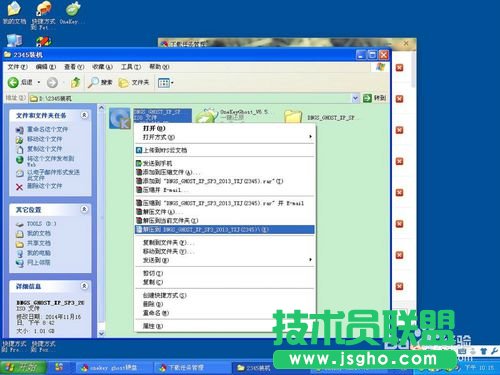Open 共享文档 in 其它位置 panel
Viewport: 500px width, 375px height.
[33, 243]
